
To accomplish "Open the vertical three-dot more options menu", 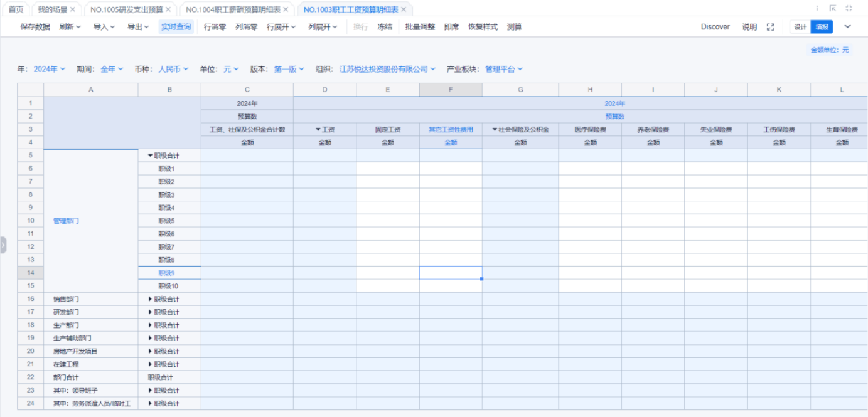I will tap(817, 9).
